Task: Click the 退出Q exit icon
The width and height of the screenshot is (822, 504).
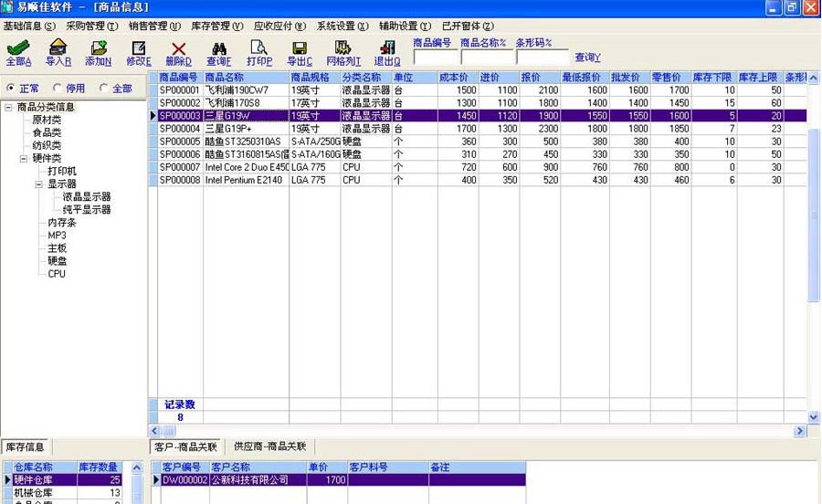Action: [387, 47]
